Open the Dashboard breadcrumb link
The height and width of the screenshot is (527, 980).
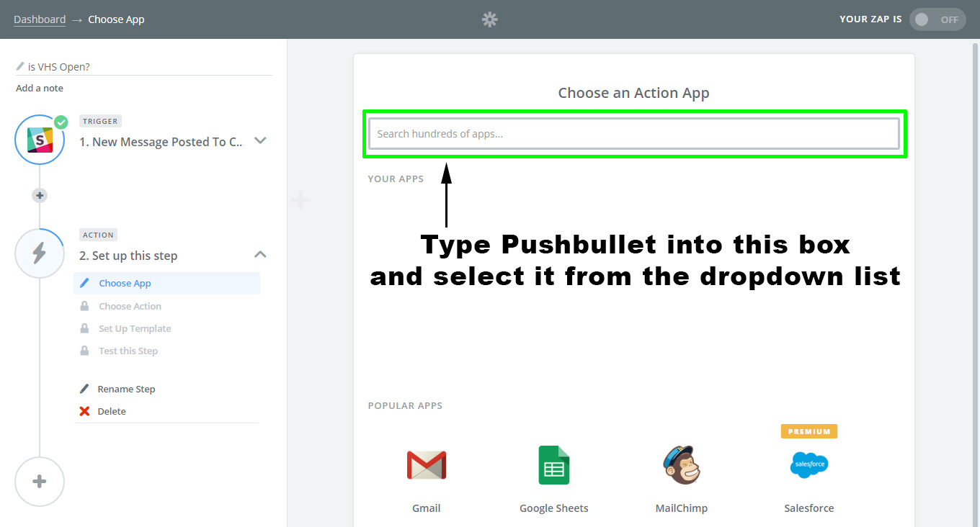40,19
